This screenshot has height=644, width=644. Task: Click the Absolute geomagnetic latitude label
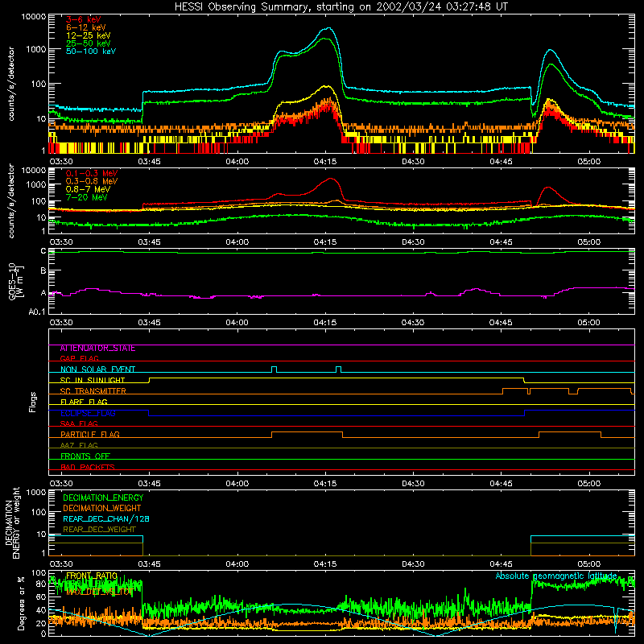point(556,576)
